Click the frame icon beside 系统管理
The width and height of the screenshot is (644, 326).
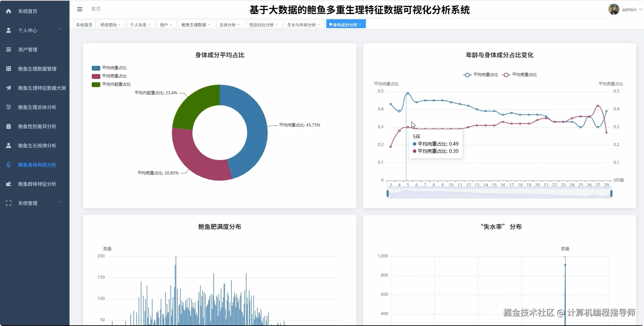tap(9, 203)
